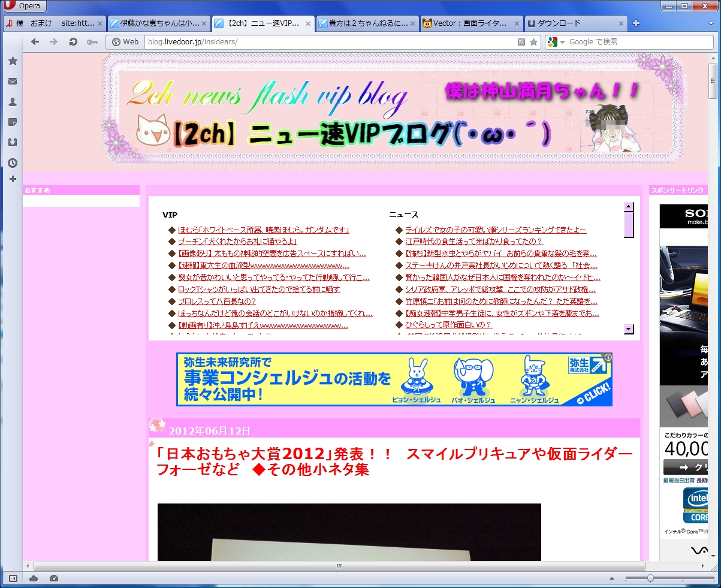Screen dimensions: 721x588
Task: Click the Opera Turbo speedometer icon
Action: click(54, 578)
